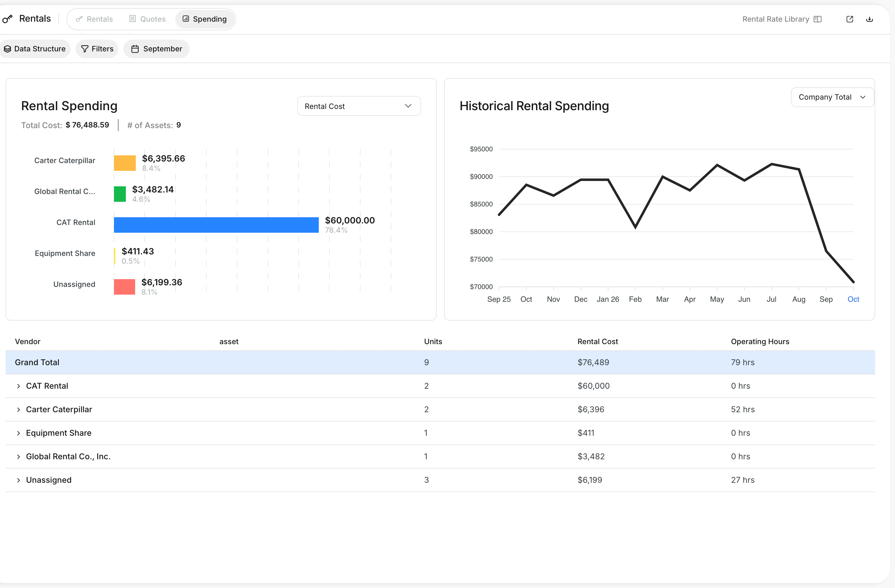Expand the Equipment Share row
The image size is (895, 588).
(19, 433)
